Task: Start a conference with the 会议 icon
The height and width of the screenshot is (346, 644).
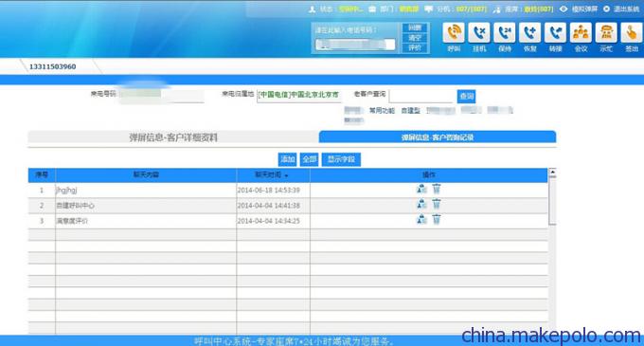Action: click(581, 32)
